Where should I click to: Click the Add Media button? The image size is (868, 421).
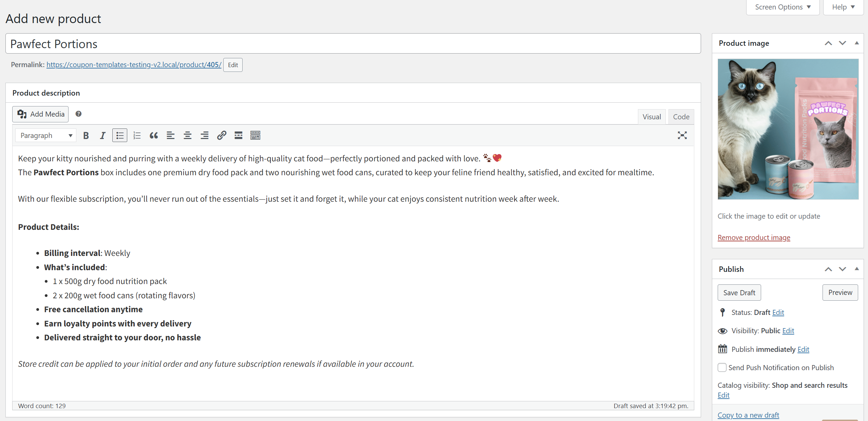point(40,114)
